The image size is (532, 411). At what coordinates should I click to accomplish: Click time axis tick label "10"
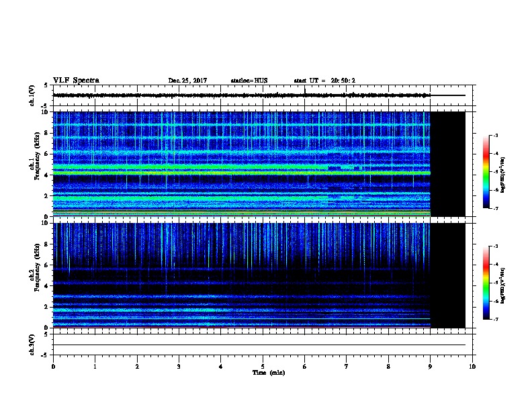[x=472, y=367]
